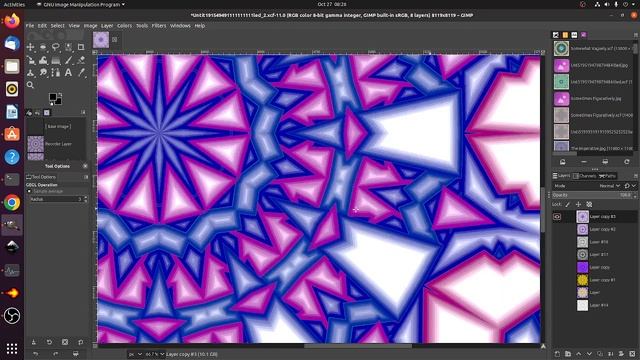The height and width of the screenshot is (360, 640).
Task: Save the tool preset button
Action: click(34, 342)
